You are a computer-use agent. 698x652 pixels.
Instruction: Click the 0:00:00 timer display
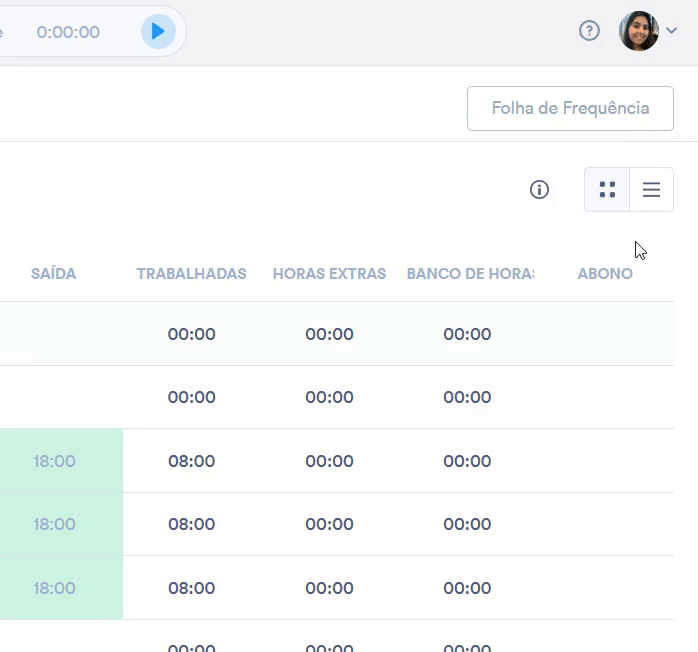[x=68, y=32]
